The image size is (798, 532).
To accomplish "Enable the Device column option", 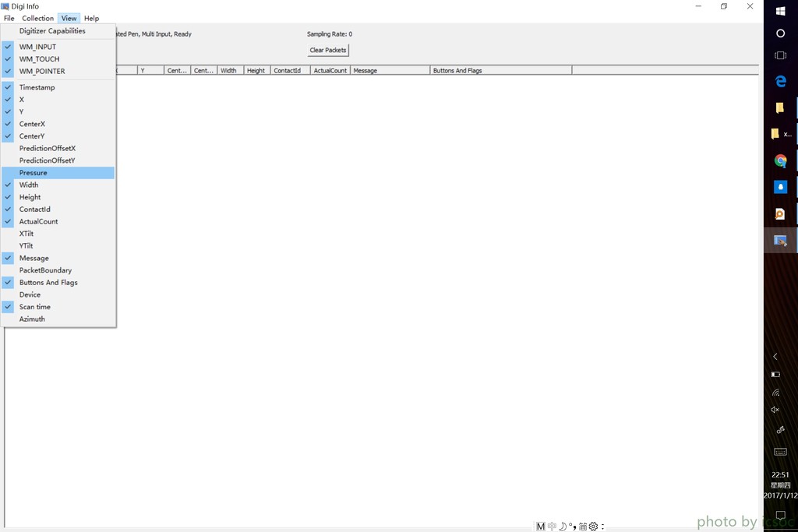I will (x=58, y=295).
